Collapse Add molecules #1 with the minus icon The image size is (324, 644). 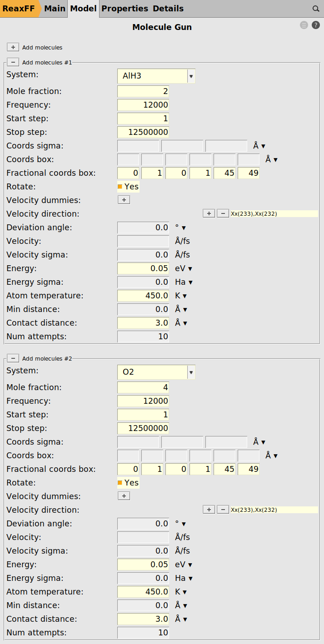tap(13, 62)
